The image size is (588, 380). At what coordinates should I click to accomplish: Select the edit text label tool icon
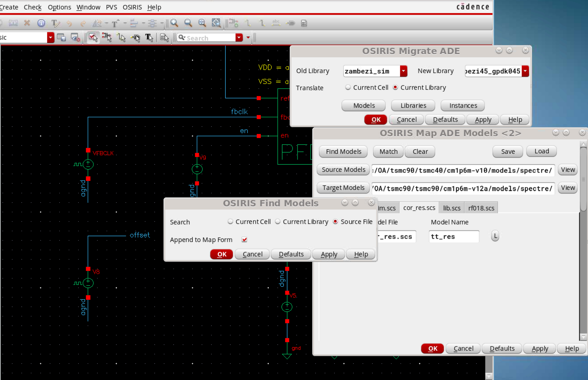(55, 23)
